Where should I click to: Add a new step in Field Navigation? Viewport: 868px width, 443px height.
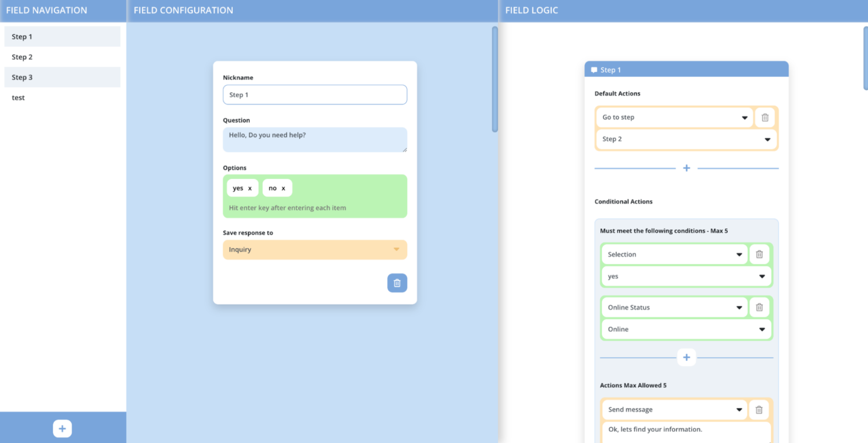pyautogui.click(x=62, y=428)
